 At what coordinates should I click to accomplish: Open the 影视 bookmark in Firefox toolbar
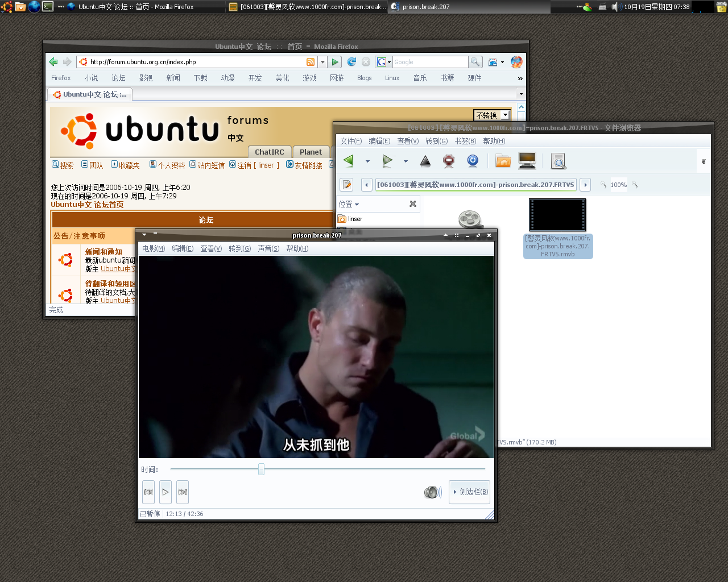[146, 78]
